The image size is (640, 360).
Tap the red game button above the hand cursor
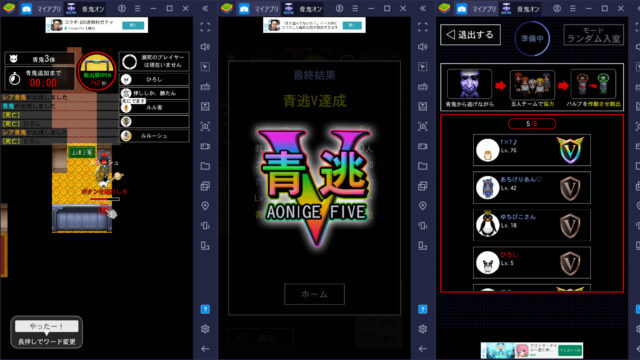pyautogui.click(x=104, y=209)
